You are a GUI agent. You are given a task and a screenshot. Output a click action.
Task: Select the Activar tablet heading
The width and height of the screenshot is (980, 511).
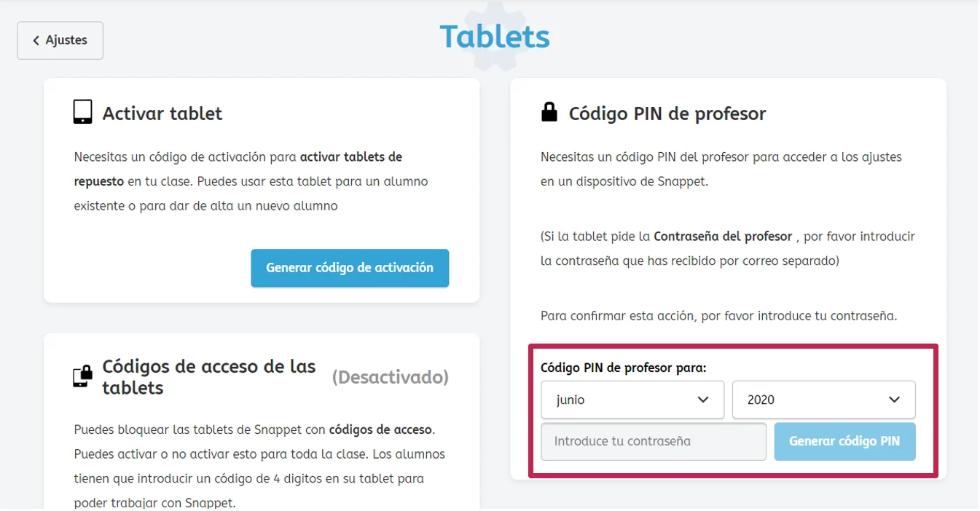pos(162,114)
